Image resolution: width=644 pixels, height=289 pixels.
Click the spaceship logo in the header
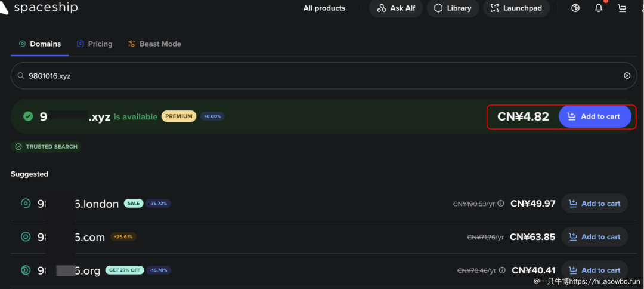[39, 7]
